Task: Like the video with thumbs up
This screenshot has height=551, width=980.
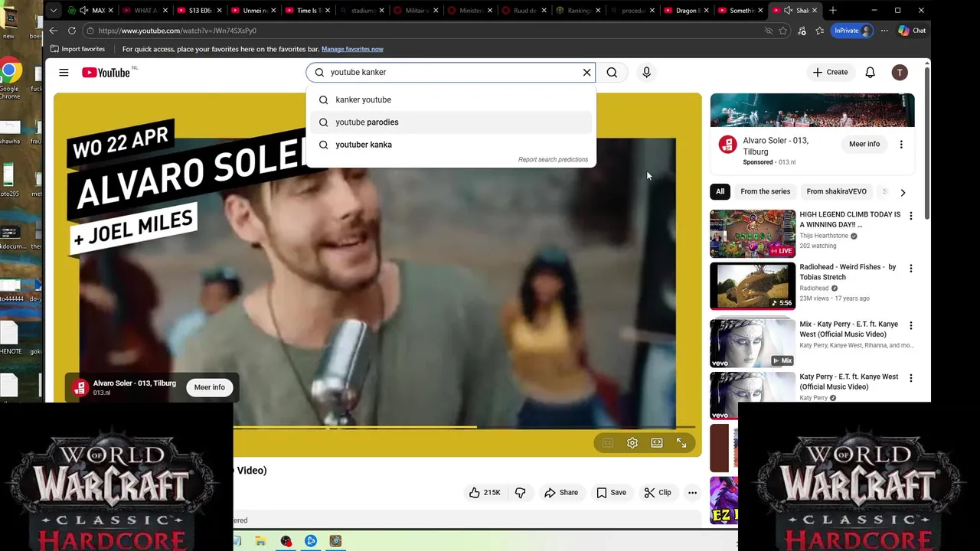Action: 485,493
